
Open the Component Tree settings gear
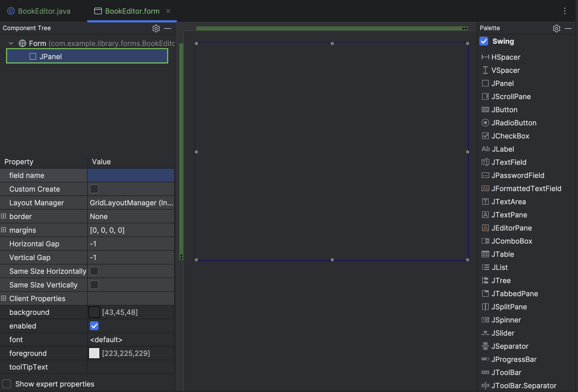tap(156, 28)
